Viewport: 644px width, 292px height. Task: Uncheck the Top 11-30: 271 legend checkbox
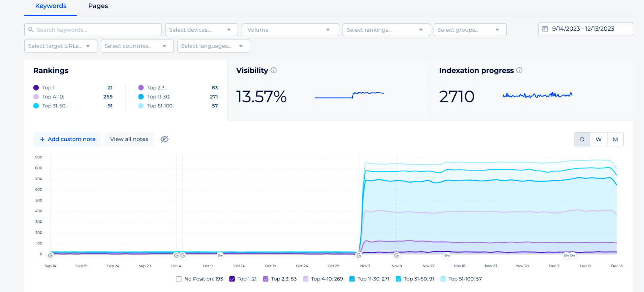pos(352,279)
